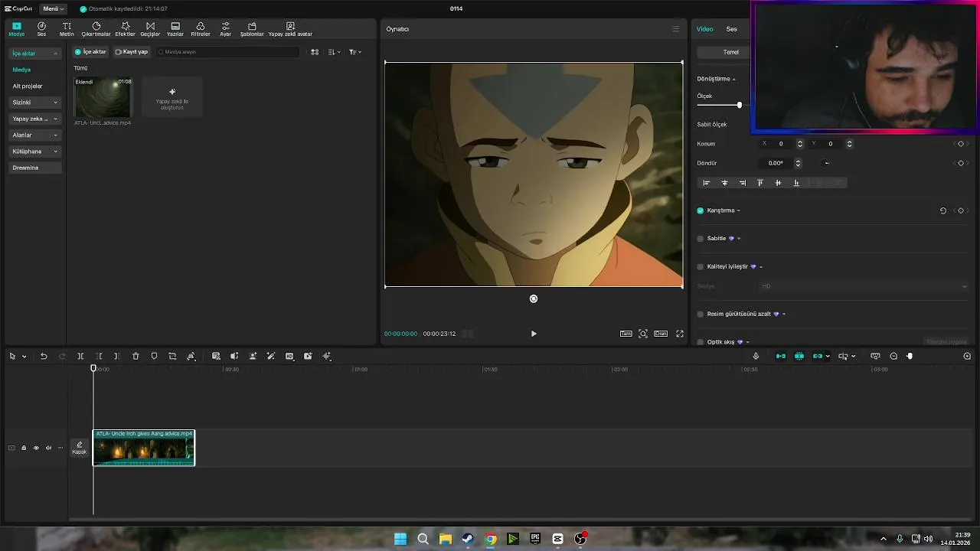Play the preview video

534,334
